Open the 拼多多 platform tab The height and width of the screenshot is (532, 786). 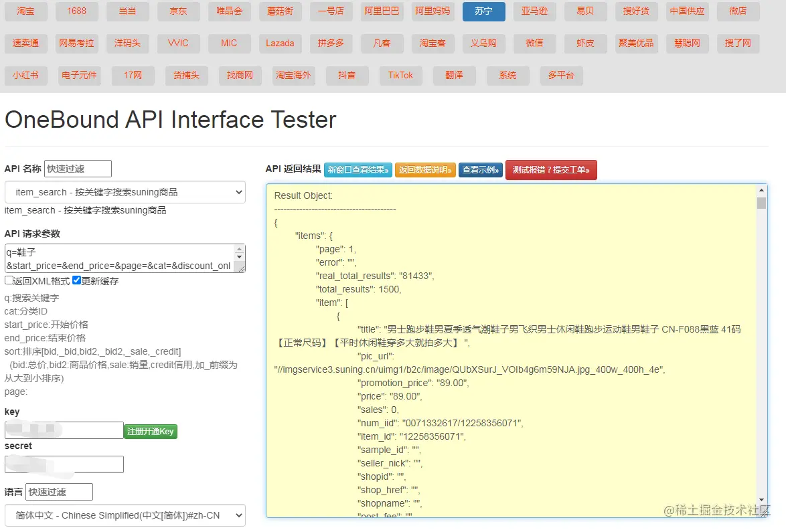pos(331,43)
